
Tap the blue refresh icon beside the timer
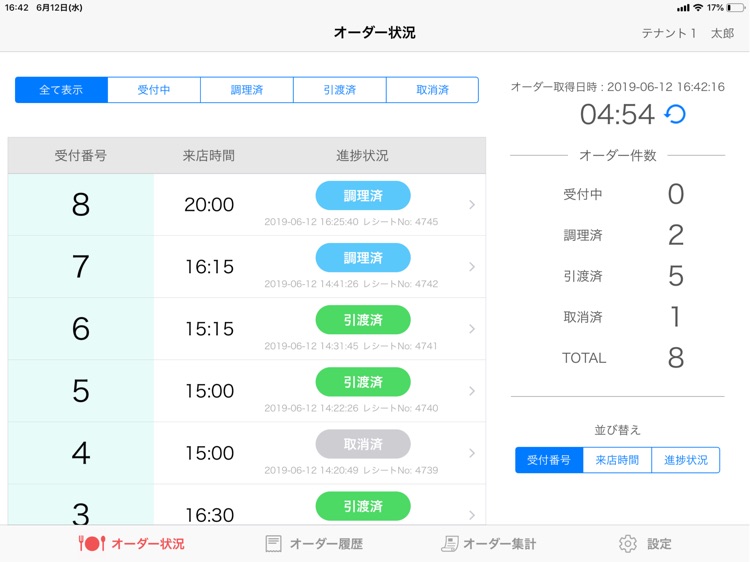coord(675,114)
